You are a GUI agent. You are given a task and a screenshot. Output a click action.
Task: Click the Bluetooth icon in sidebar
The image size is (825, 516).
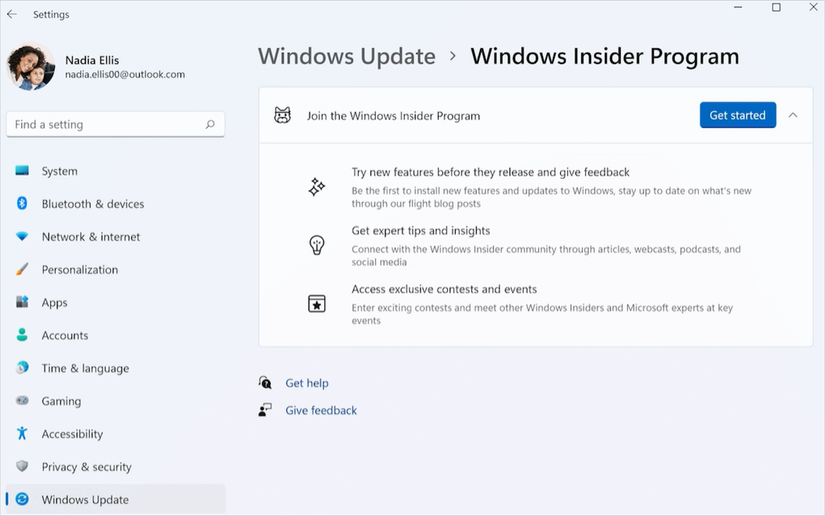pyautogui.click(x=22, y=203)
